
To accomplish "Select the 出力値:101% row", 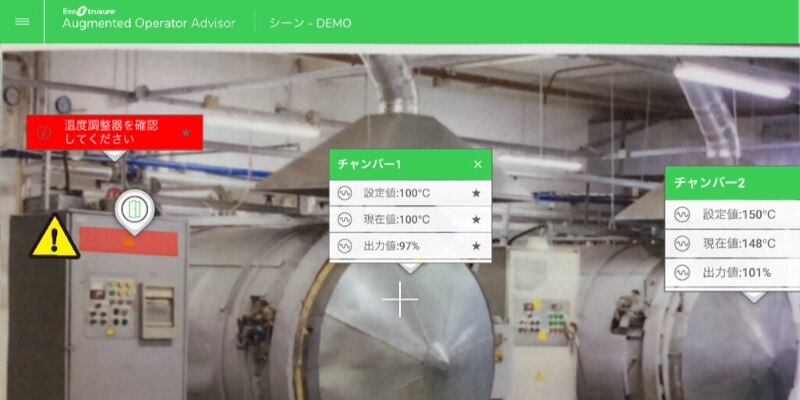I will point(732,273).
